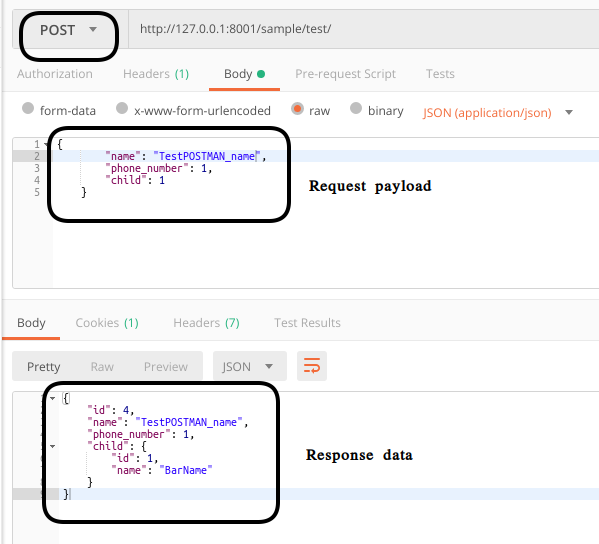Viewport: 599px width, 544px height.
Task: Select the Preview response view
Action: click(x=166, y=367)
